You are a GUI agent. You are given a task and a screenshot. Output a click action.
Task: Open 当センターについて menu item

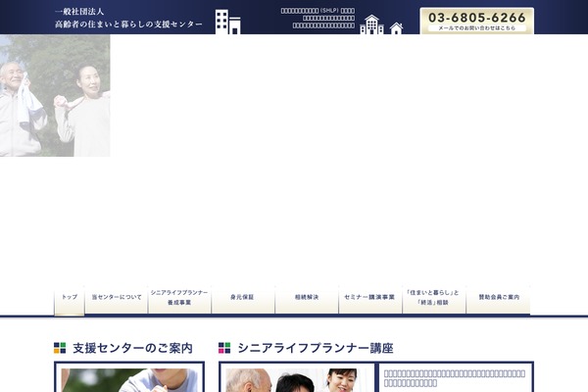(x=117, y=299)
